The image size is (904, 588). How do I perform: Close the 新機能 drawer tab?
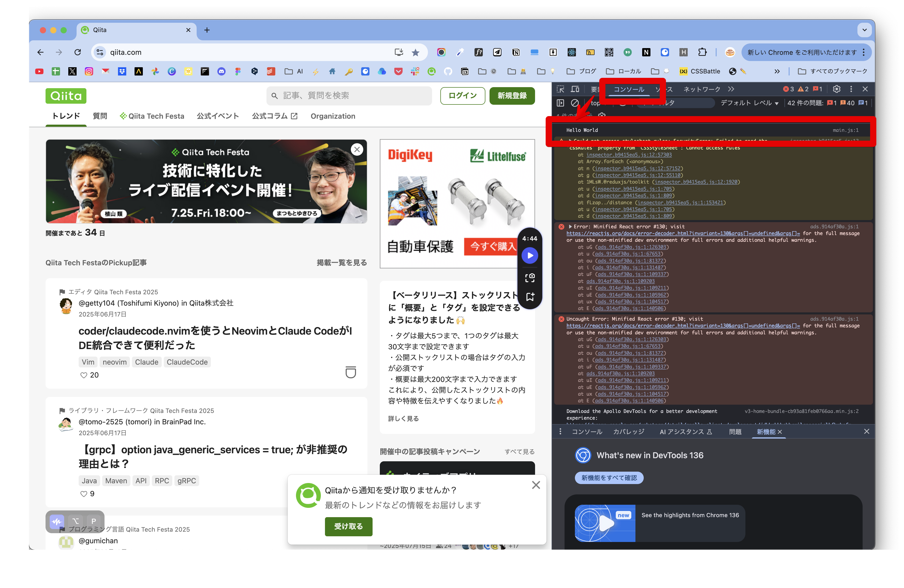[x=779, y=432]
